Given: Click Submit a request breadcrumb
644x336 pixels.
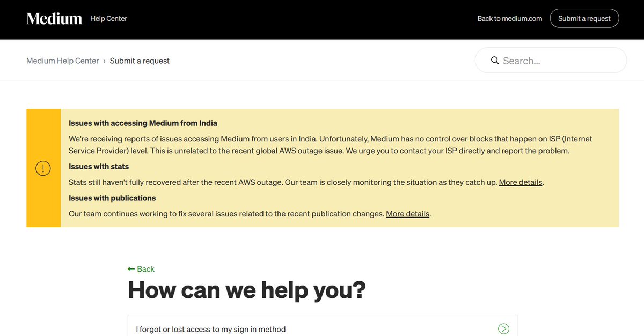Looking at the screenshot, I should pos(140,61).
